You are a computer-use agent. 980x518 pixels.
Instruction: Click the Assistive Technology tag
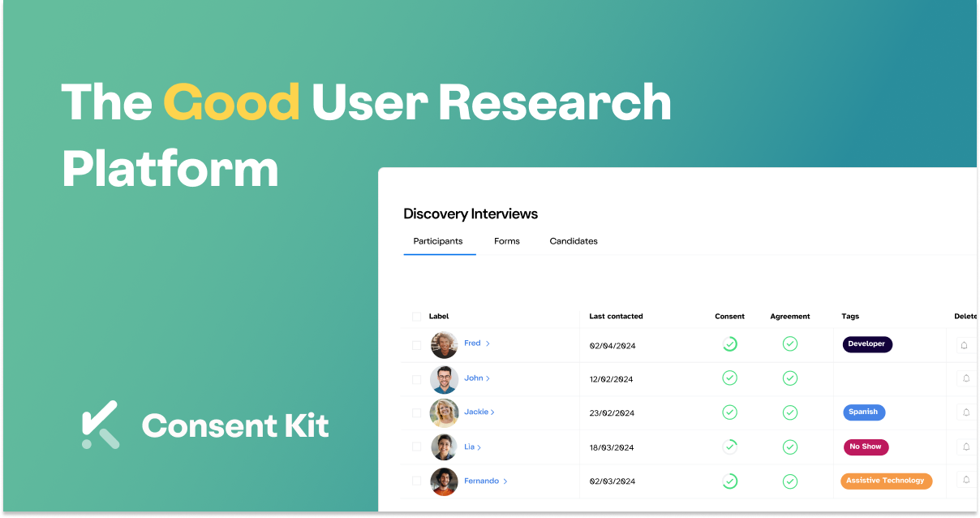[x=886, y=481]
